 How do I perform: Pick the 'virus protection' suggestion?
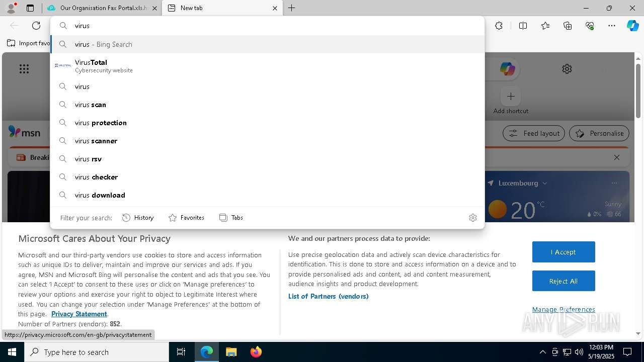point(267,123)
